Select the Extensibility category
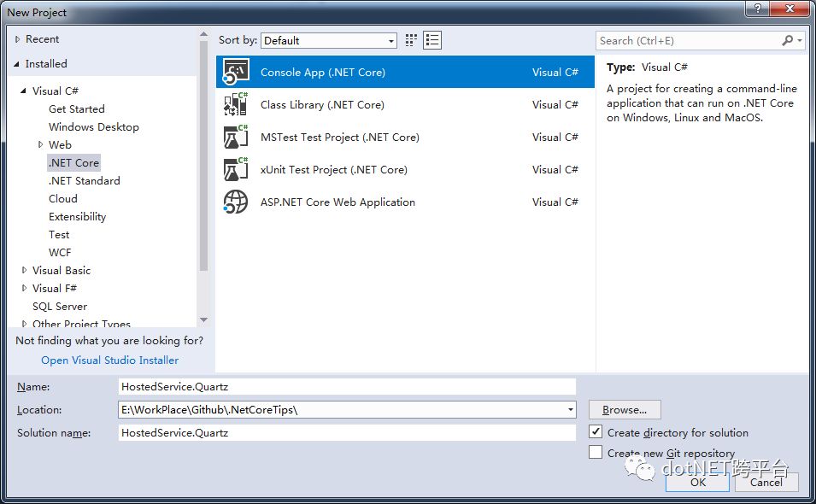 (77, 216)
